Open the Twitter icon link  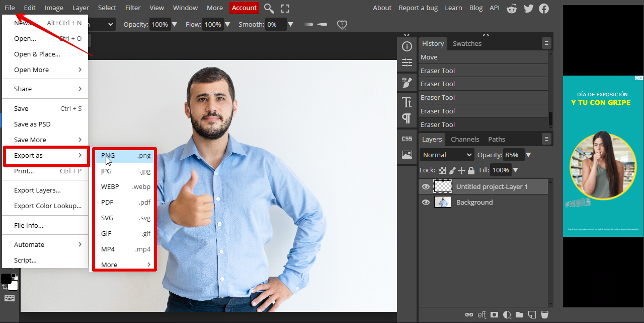pos(528,8)
